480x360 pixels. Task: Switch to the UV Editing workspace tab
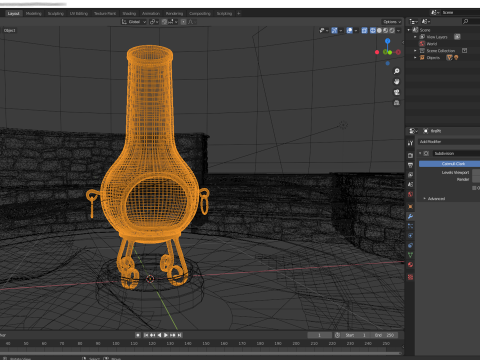(x=79, y=13)
